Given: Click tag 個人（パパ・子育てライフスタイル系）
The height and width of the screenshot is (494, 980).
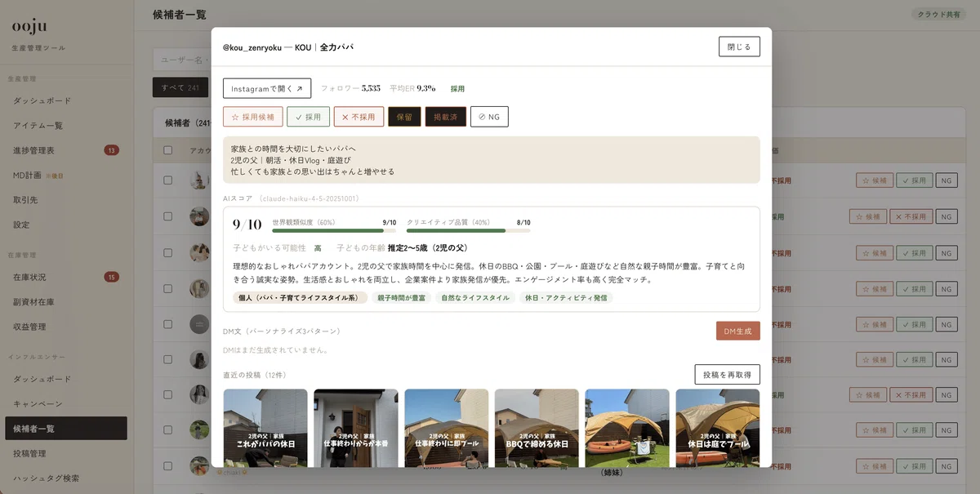Looking at the screenshot, I should [x=300, y=298].
